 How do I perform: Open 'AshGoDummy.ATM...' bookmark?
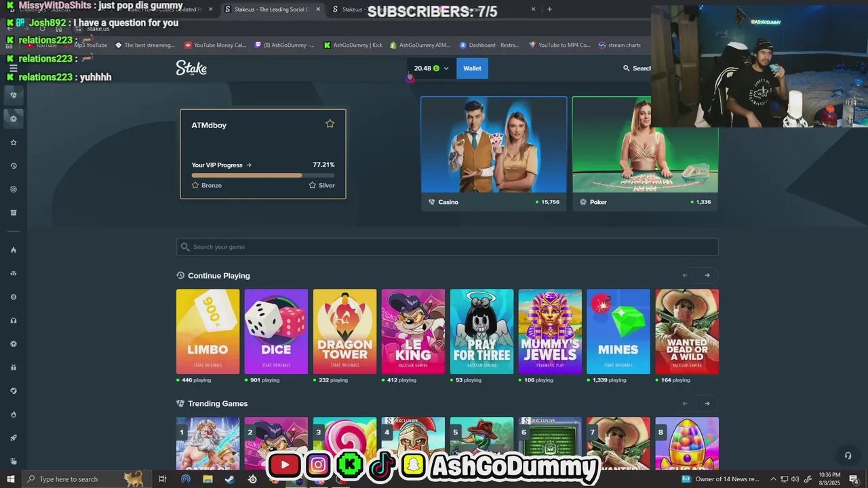coord(420,45)
